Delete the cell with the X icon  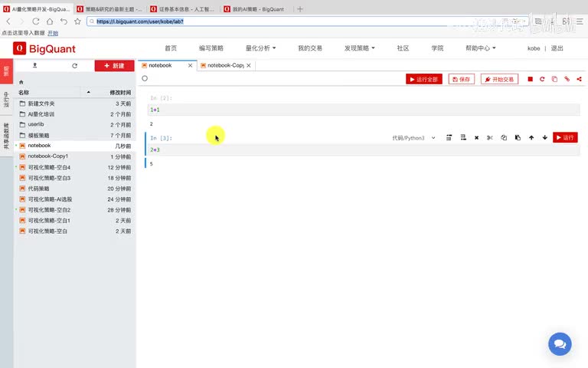(476, 138)
